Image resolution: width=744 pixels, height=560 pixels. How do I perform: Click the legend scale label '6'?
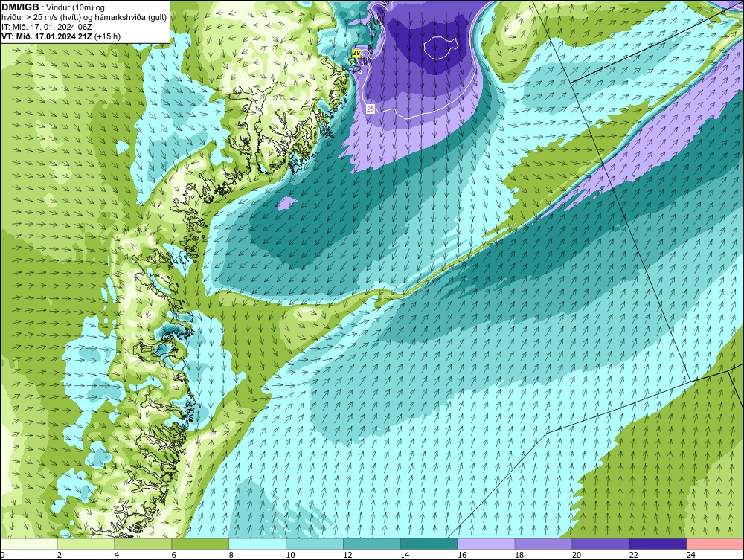173,555
